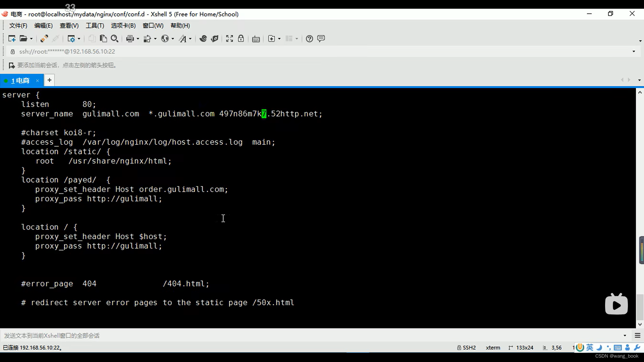
Task: Toggle the moon half-width mode icon
Action: click(599, 348)
